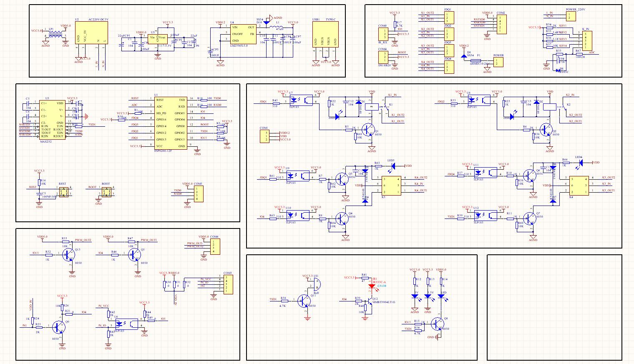The height and width of the screenshot is (364, 634).
Task: Click the Q7 transistor
Action: [531, 218]
